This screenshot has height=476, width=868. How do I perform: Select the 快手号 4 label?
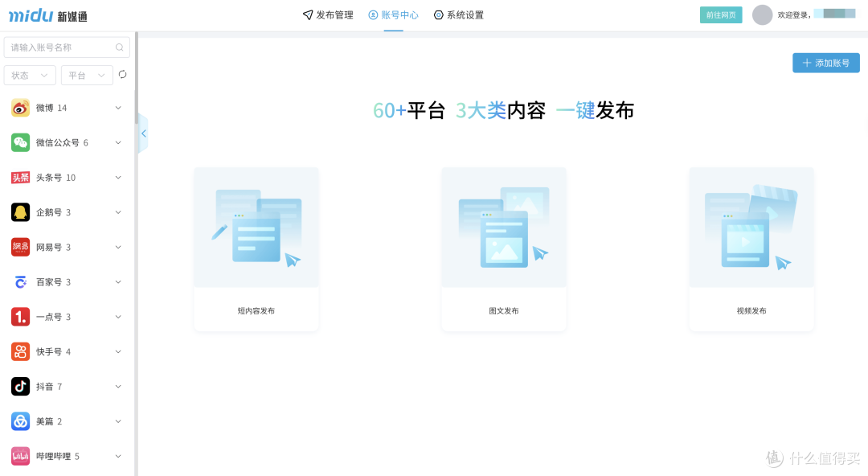coord(54,352)
